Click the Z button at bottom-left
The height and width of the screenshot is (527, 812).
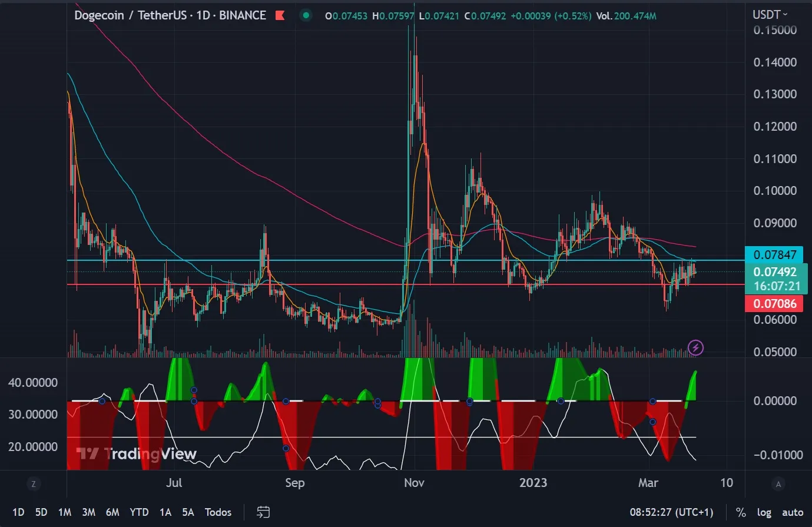pos(34,484)
